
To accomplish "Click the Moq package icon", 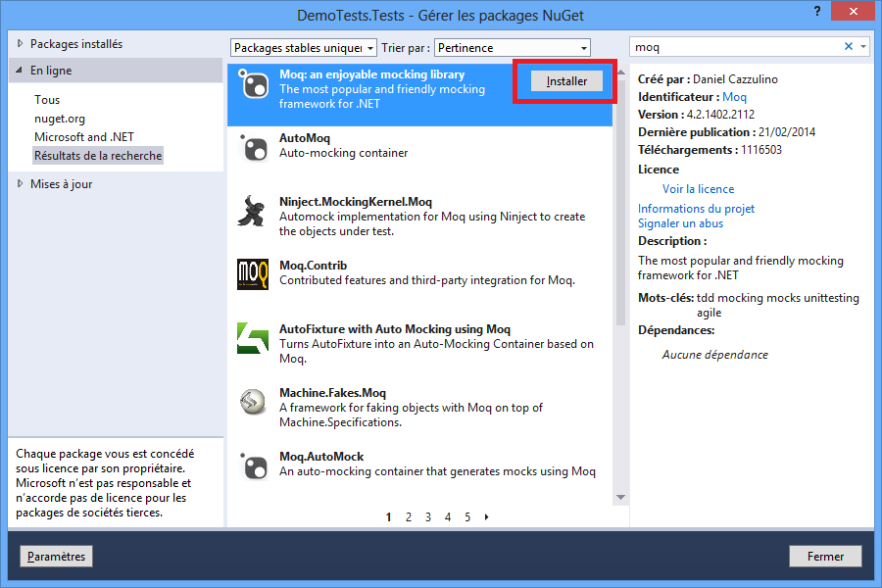I will (253, 84).
